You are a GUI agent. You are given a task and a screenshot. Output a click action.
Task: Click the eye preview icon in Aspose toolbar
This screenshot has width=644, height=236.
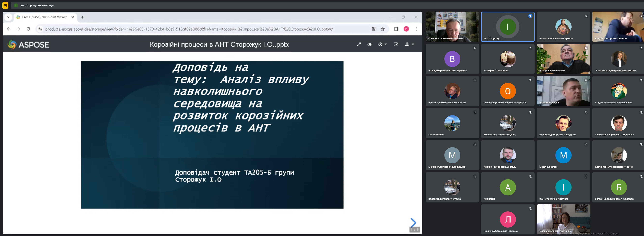tap(370, 44)
